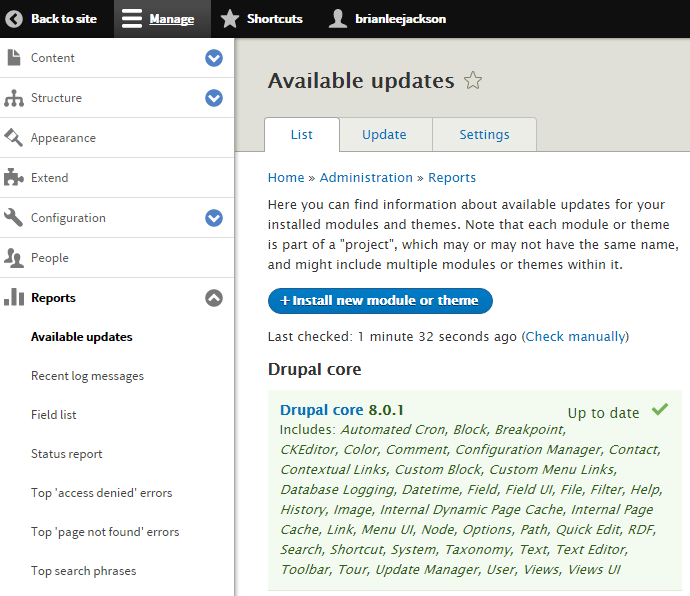The width and height of the screenshot is (690, 596).
Task: Open the Drupal core project link
Action: click(x=322, y=410)
